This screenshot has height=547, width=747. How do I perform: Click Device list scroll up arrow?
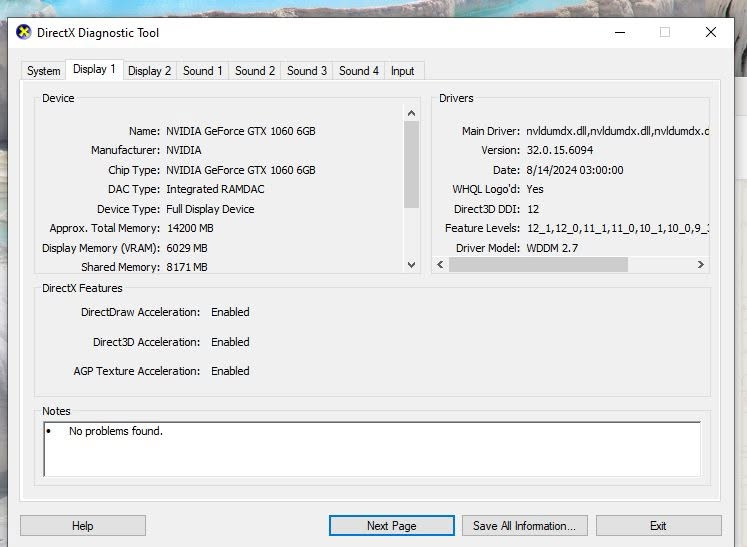tap(412, 113)
